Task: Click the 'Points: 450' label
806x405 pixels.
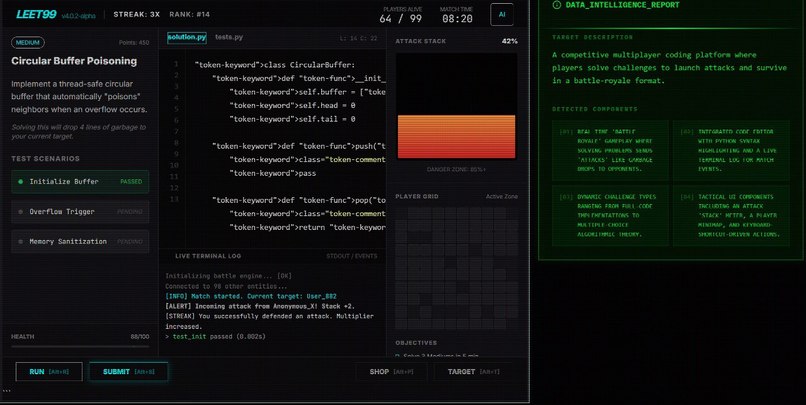Action: 134,43
